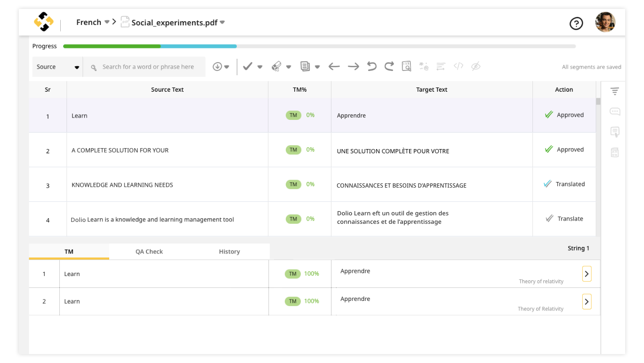This screenshot has width=644, height=363.
Task: Click the TM badge in segment 1 row
Action: pos(293,115)
